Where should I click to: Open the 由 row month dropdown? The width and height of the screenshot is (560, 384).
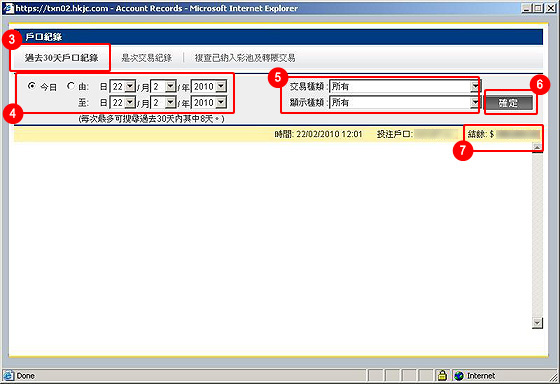point(164,86)
